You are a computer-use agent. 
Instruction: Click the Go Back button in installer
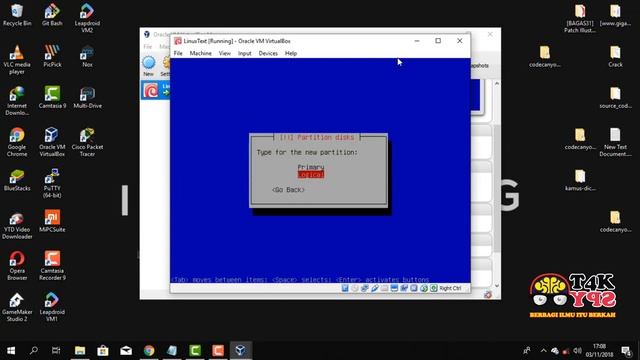coord(288,190)
